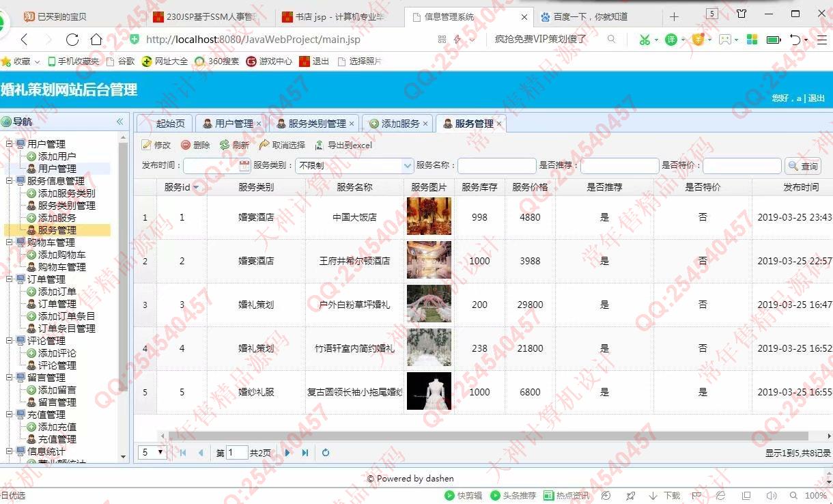Click the browser home icon

point(96,40)
